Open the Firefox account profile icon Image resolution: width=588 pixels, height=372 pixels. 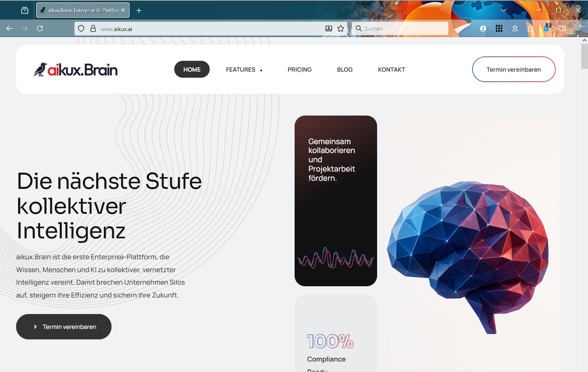[483, 28]
